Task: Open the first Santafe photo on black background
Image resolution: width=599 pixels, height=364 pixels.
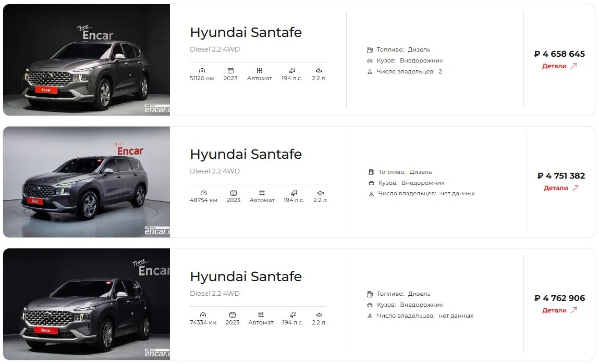Action: point(87,60)
